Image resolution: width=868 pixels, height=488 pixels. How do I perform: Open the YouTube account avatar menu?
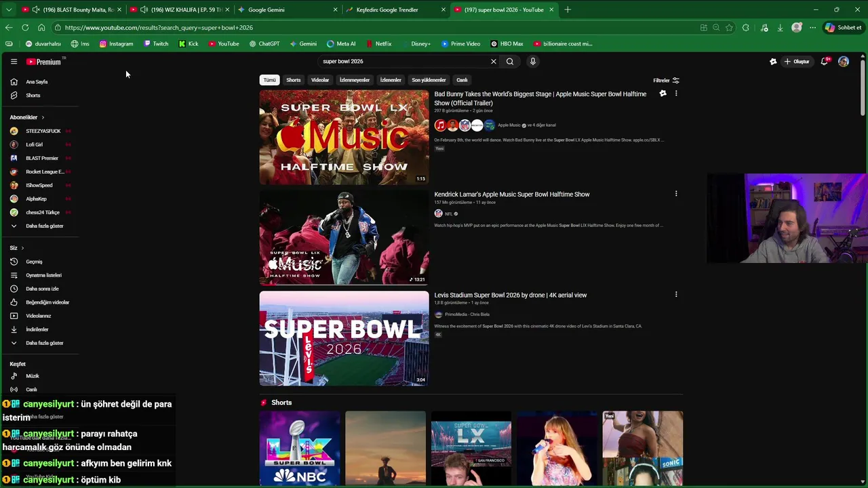pyautogui.click(x=844, y=62)
